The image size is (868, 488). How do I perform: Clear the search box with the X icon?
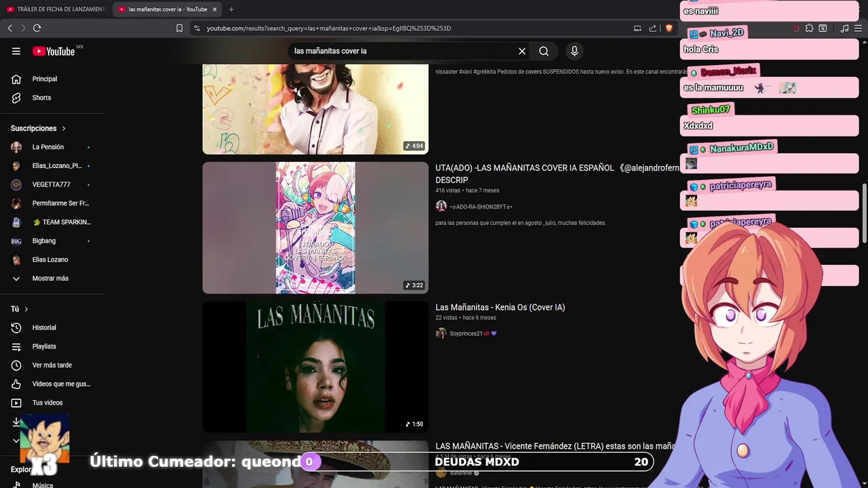522,51
